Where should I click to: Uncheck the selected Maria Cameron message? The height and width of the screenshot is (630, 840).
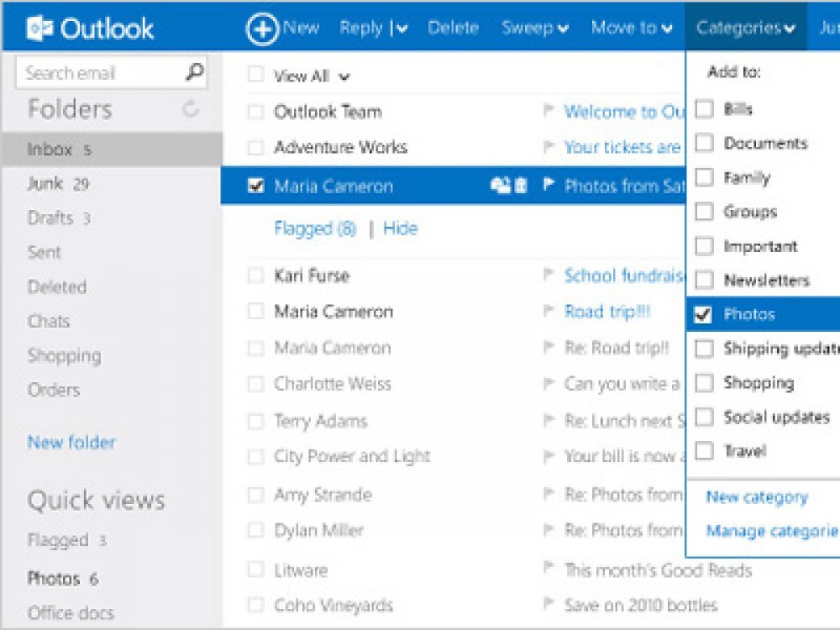tap(255, 186)
